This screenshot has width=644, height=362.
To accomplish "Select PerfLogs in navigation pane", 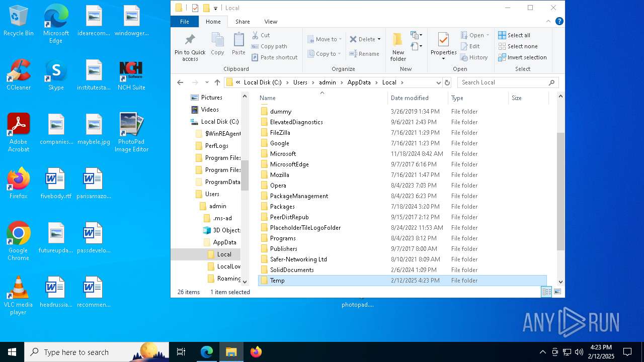I will coord(216,146).
